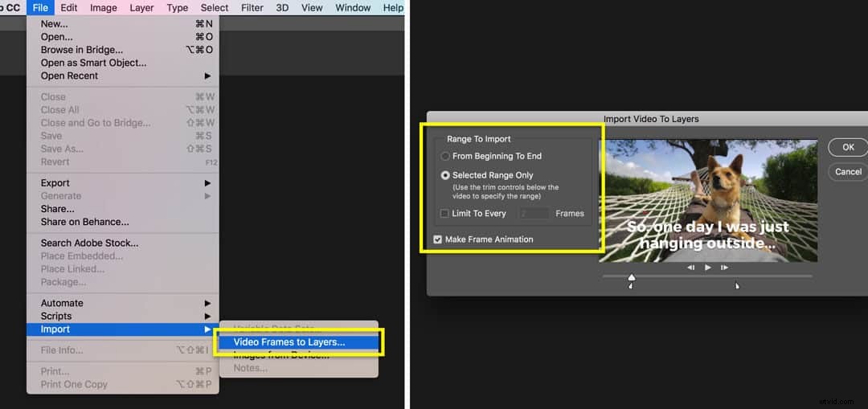Open the Help menu
Viewport: 868px width, 409px height.
[x=393, y=8]
